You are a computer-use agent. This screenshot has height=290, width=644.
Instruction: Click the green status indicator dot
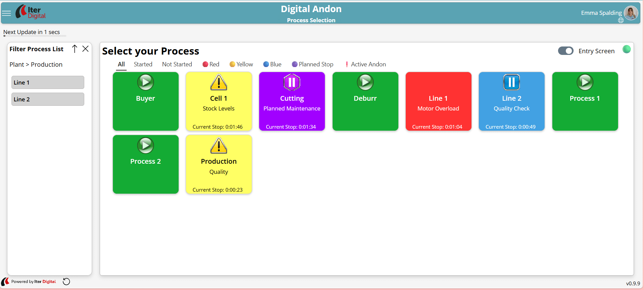click(x=626, y=49)
